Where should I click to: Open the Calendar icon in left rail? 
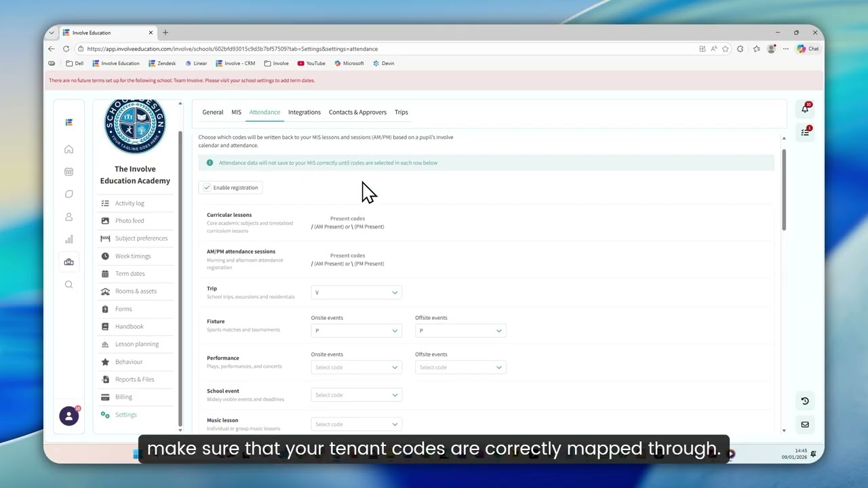pos(68,171)
